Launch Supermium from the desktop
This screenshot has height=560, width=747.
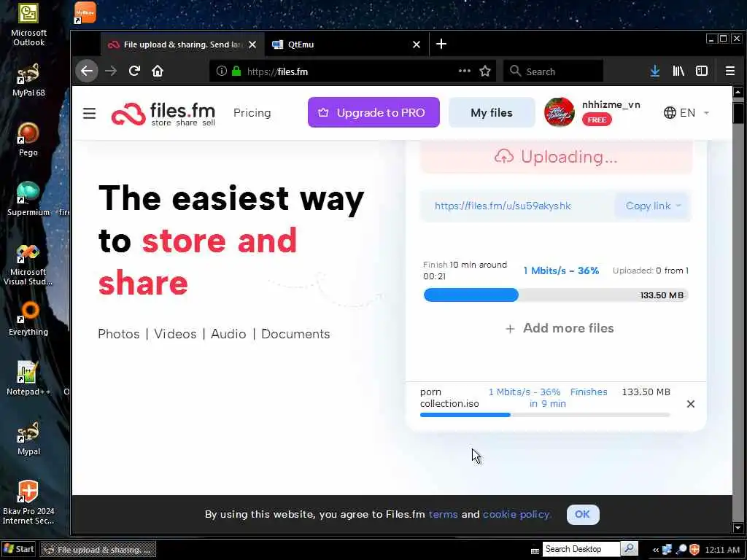[x=28, y=200]
